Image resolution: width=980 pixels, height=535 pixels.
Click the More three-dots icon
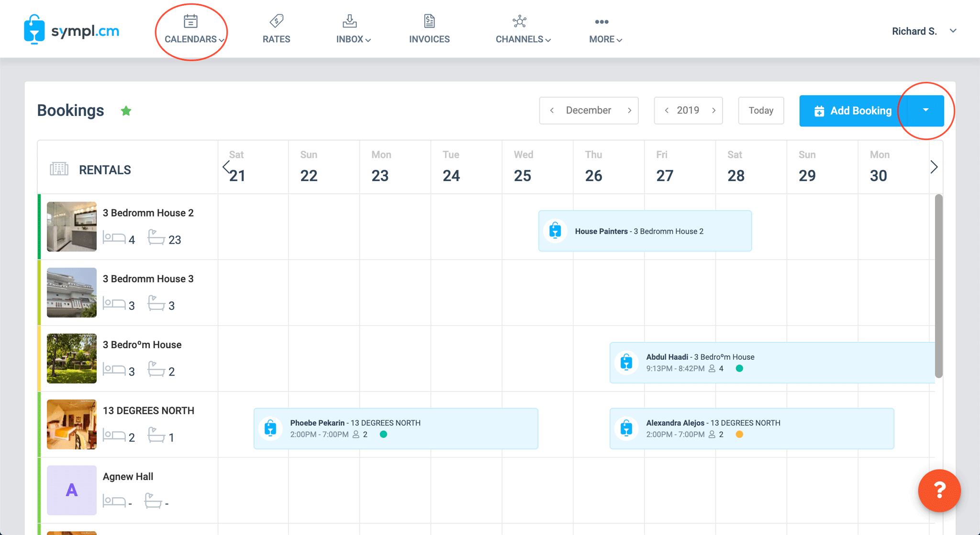click(601, 22)
